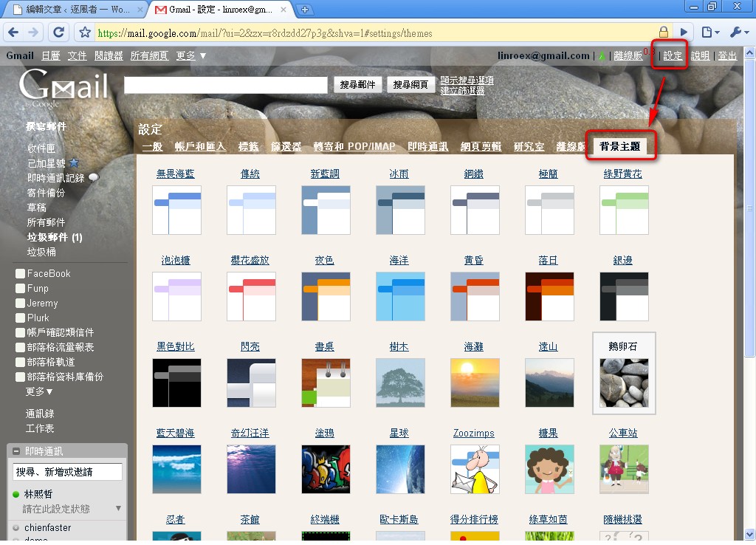
Task: Select the 背景主題 themes tab
Action: (620, 146)
